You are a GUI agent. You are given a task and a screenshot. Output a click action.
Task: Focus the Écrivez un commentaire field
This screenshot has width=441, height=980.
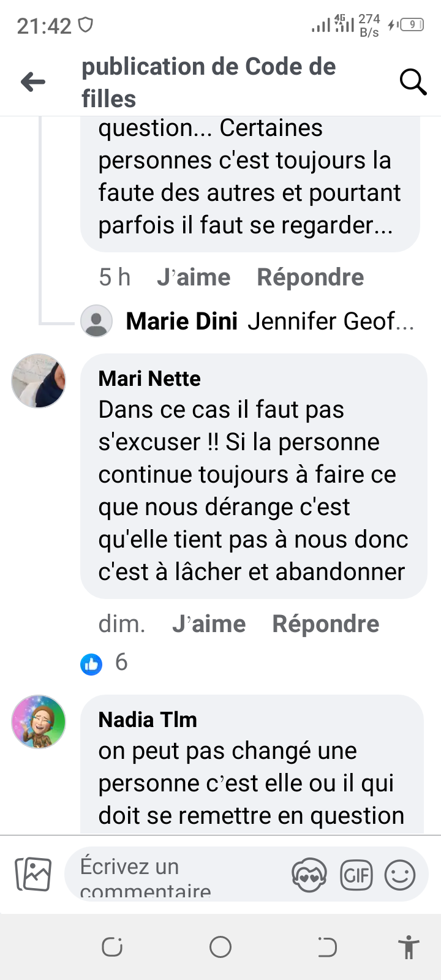[178, 875]
